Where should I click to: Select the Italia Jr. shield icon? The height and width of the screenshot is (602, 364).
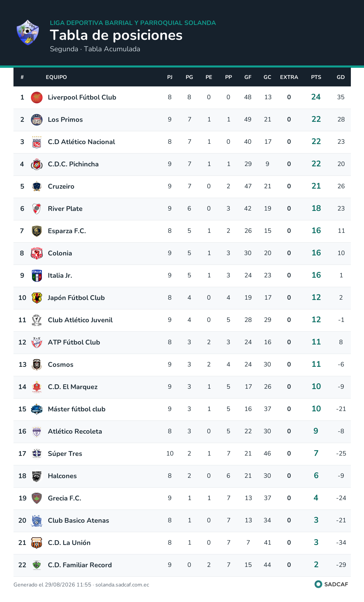[x=37, y=276]
